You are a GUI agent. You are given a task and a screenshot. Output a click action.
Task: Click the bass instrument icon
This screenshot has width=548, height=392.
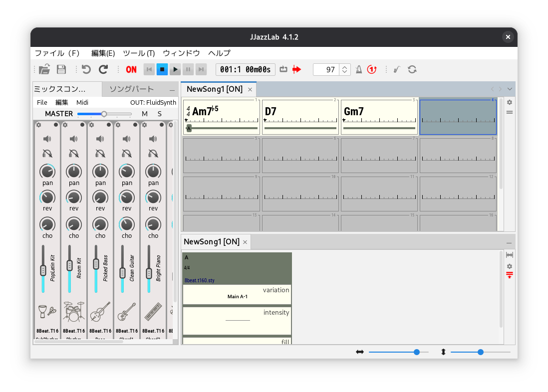tap(100, 311)
